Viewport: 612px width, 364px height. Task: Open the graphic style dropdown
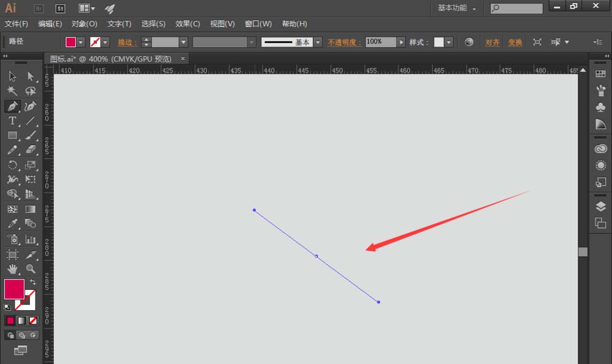click(x=449, y=42)
